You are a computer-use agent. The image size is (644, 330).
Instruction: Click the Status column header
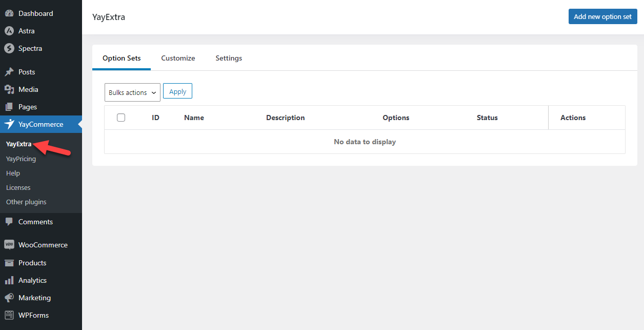pyautogui.click(x=487, y=118)
